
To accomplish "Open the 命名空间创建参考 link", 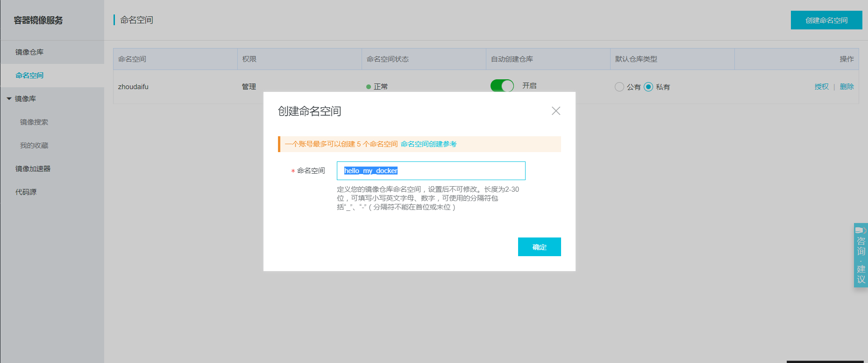I will [x=428, y=144].
